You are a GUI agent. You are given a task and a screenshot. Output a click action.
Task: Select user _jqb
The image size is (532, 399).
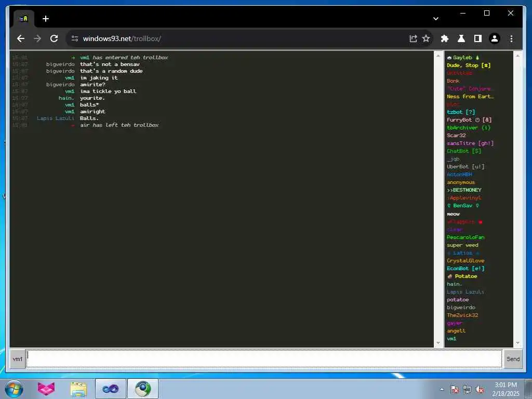(x=453, y=159)
